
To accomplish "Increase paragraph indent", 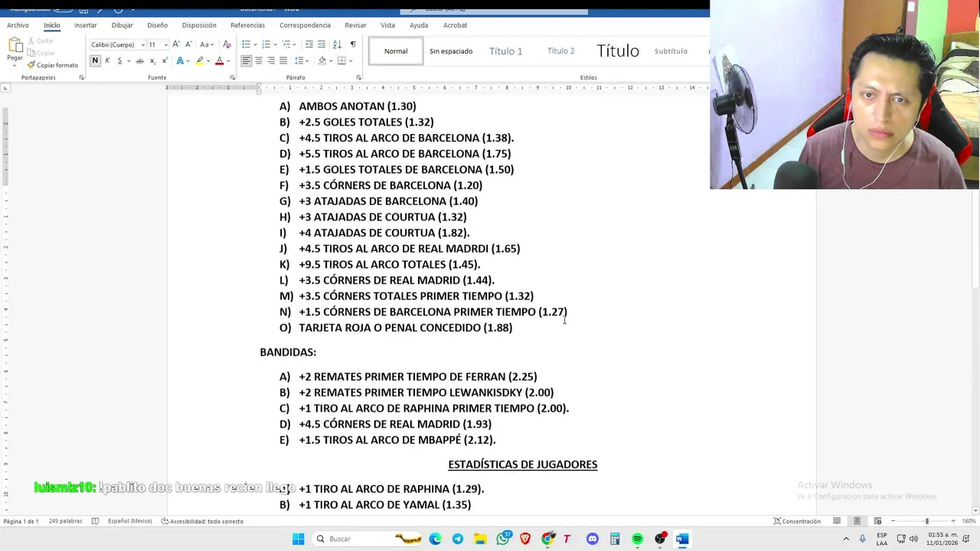I will tap(322, 44).
